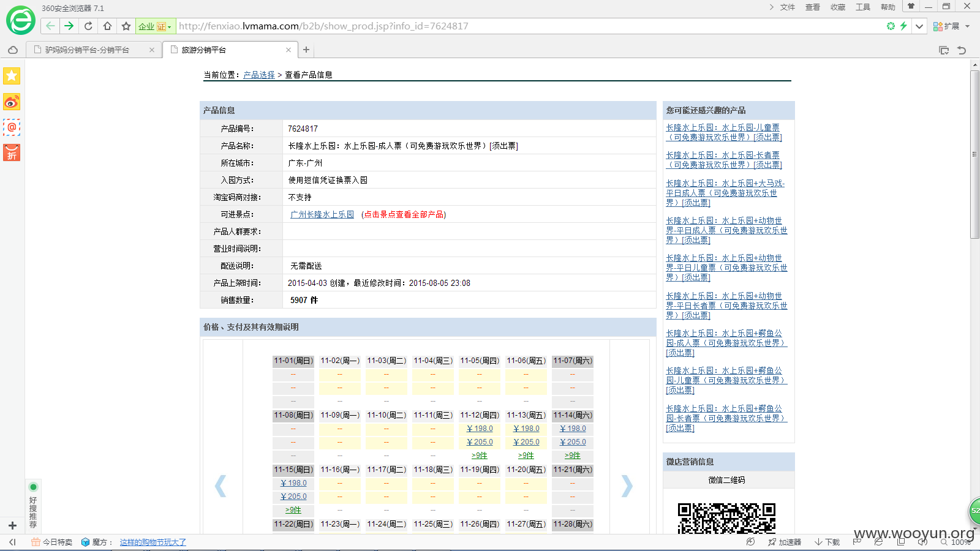Click the 360 browser logo
The width and height of the screenshot is (980, 551).
click(21, 21)
